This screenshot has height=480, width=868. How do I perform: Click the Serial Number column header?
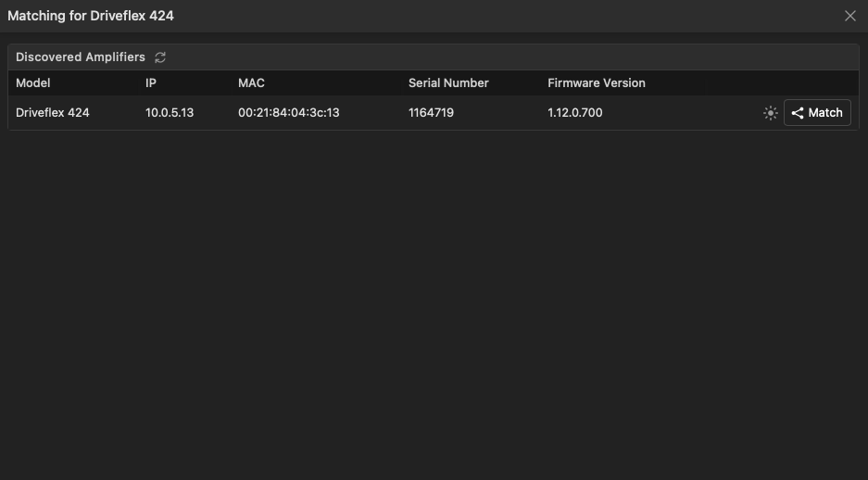pyautogui.click(x=448, y=82)
